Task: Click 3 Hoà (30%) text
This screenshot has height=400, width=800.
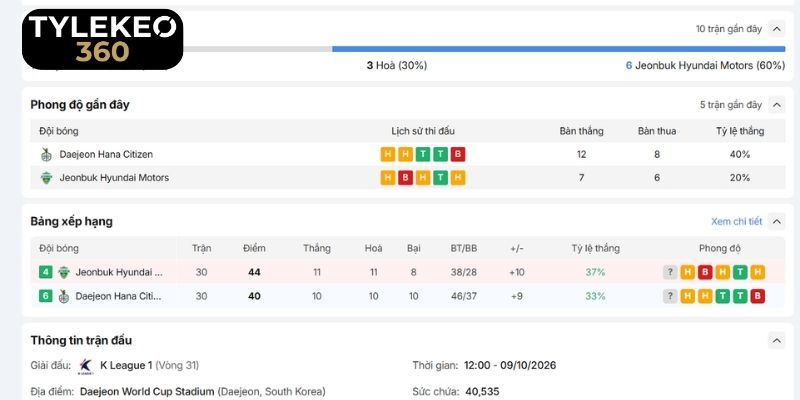Action: (397, 66)
